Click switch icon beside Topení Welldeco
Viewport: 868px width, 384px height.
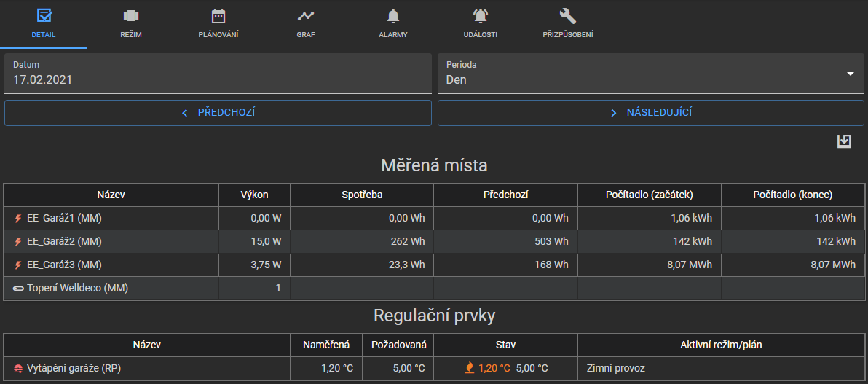pyautogui.click(x=18, y=288)
